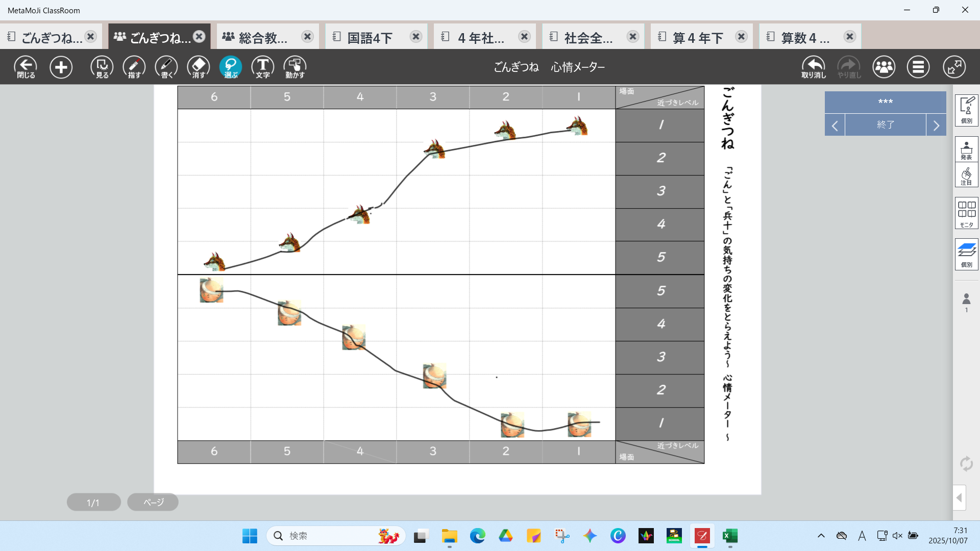Image resolution: width=980 pixels, height=551 pixels.
Task: Select the 消す eraser tool
Action: 199,67
